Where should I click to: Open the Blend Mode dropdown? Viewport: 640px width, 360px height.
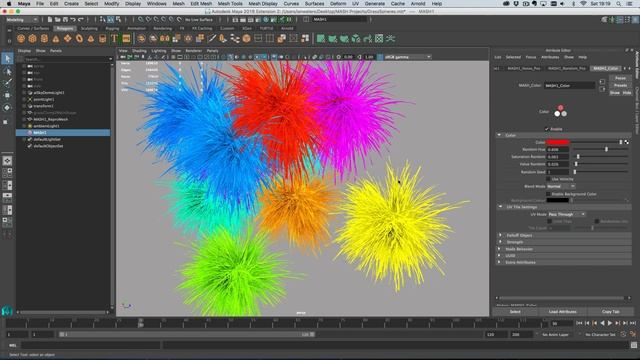pyautogui.click(x=561, y=186)
